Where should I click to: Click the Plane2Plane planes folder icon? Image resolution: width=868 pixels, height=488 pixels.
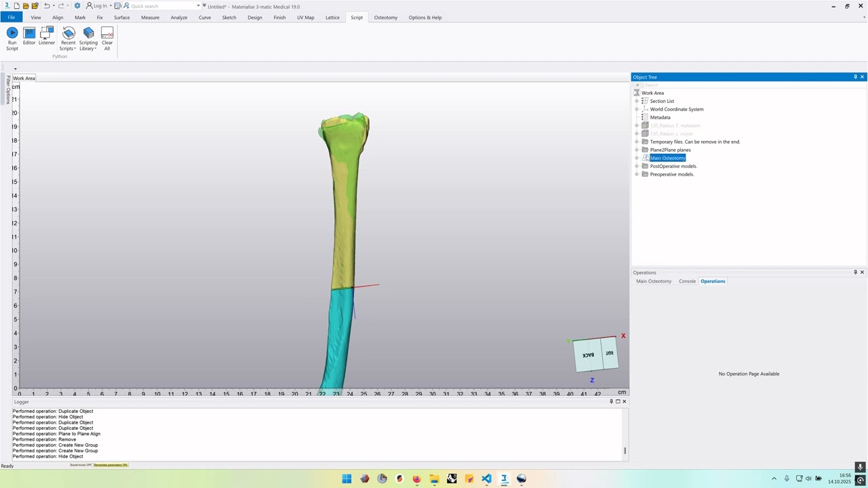[645, 150]
